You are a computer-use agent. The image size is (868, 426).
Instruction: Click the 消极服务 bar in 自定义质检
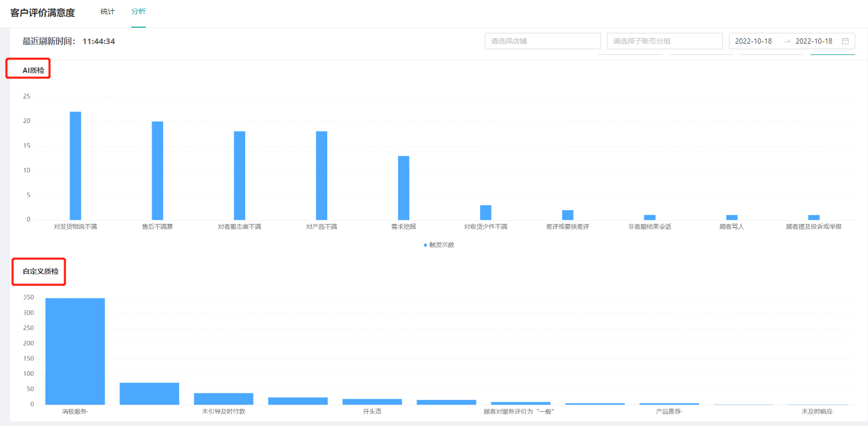pos(75,351)
